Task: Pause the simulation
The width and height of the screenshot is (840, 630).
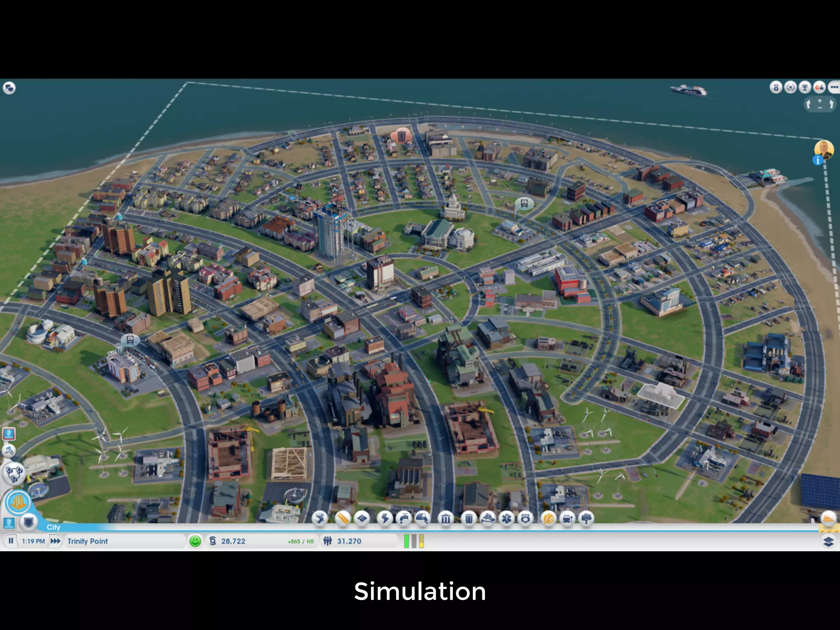Action: [x=11, y=541]
